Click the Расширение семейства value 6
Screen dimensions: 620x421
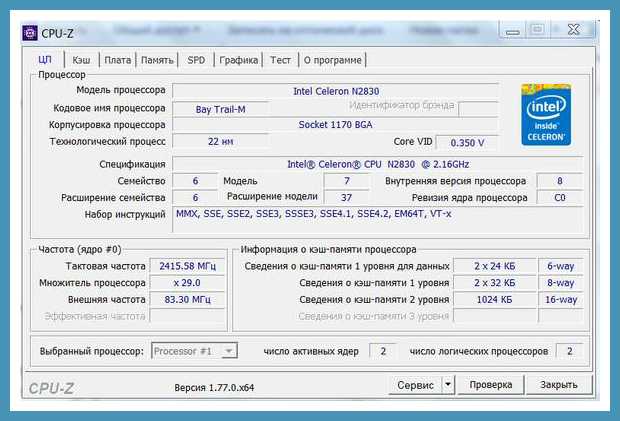click(195, 197)
